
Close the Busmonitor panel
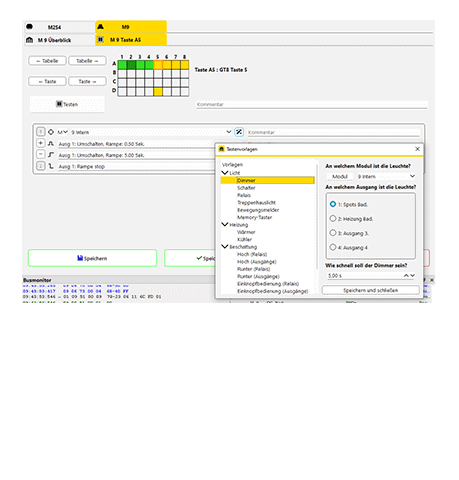coord(432,280)
